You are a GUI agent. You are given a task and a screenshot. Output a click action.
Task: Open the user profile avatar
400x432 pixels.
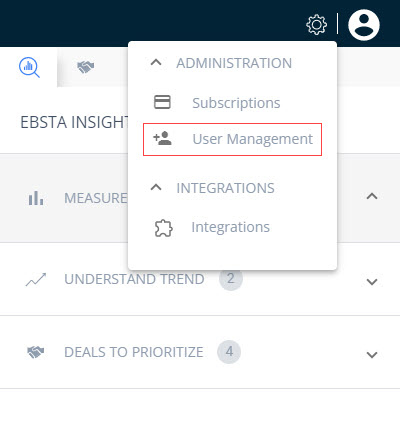coord(364,25)
